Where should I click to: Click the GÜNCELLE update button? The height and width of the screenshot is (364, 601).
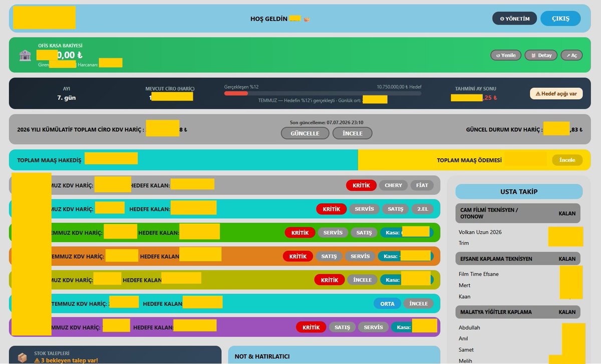pos(305,133)
